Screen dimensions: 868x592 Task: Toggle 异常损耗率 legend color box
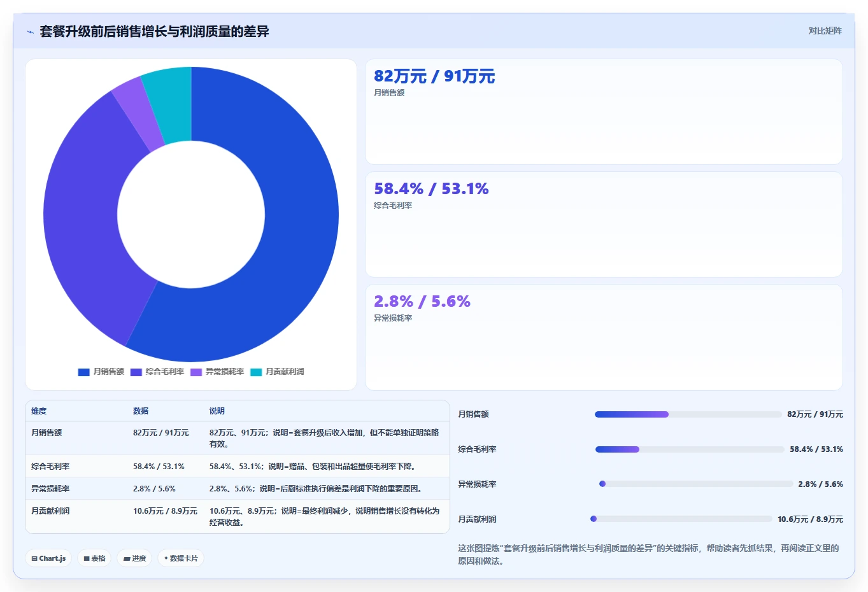click(x=196, y=372)
